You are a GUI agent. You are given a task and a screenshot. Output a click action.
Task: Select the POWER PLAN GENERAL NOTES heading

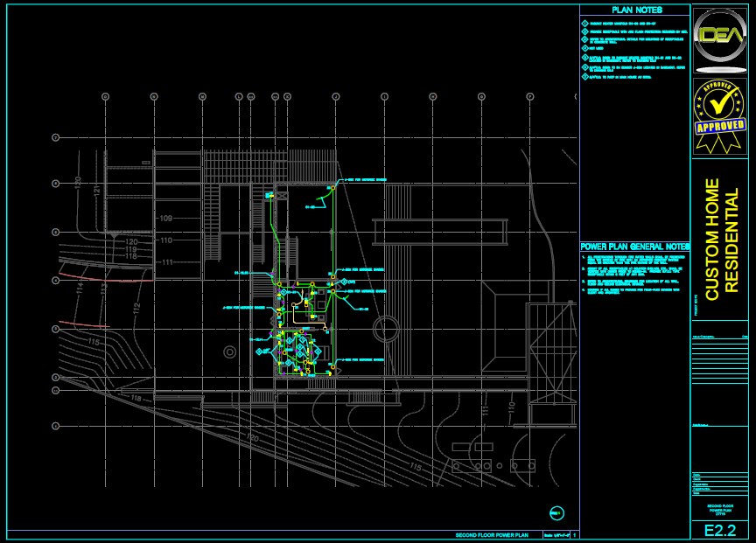point(635,247)
